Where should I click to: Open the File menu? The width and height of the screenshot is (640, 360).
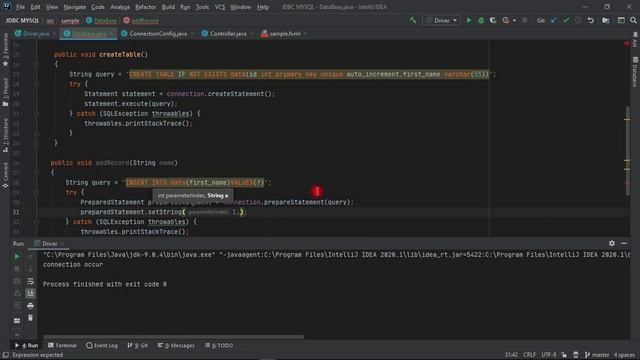pos(20,7)
